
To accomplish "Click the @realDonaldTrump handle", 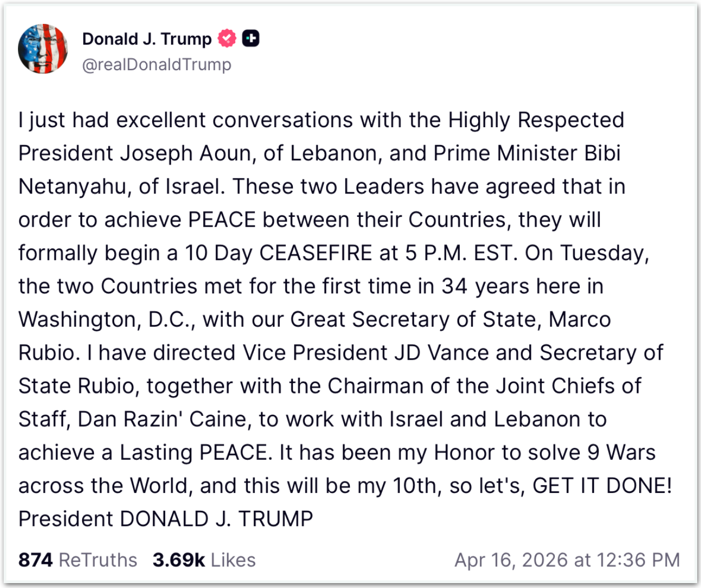I will (x=157, y=64).
